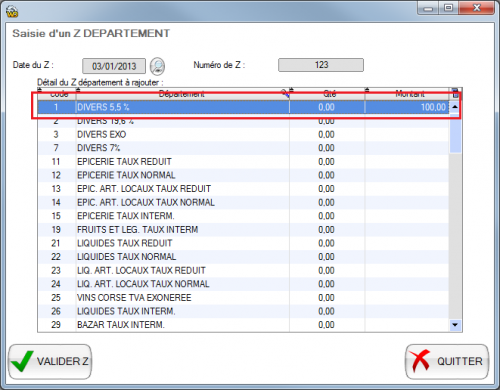
Task: Select LIQ. ART. LOCAUX TAUX REDUIT row
Action: (x=243, y=270)
